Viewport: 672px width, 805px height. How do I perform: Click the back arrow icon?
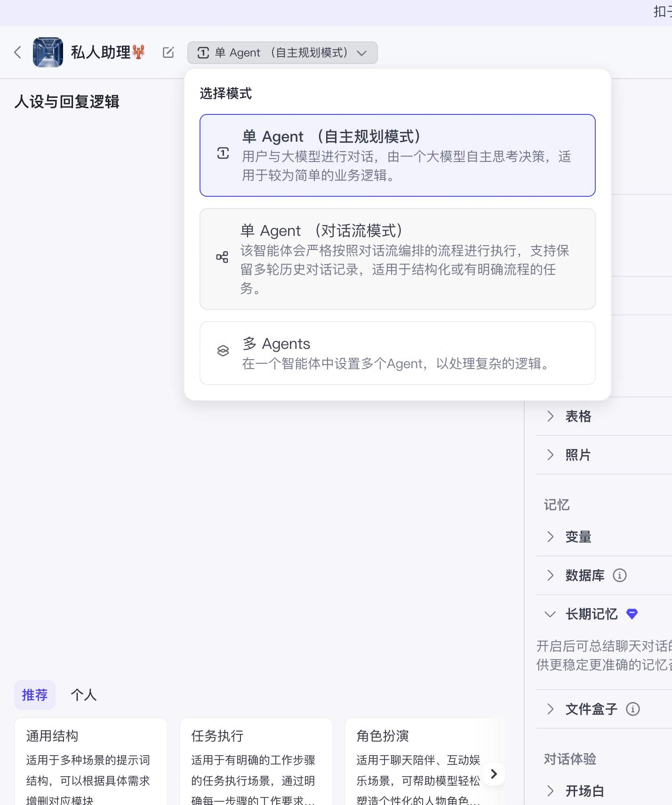(18, 52)
